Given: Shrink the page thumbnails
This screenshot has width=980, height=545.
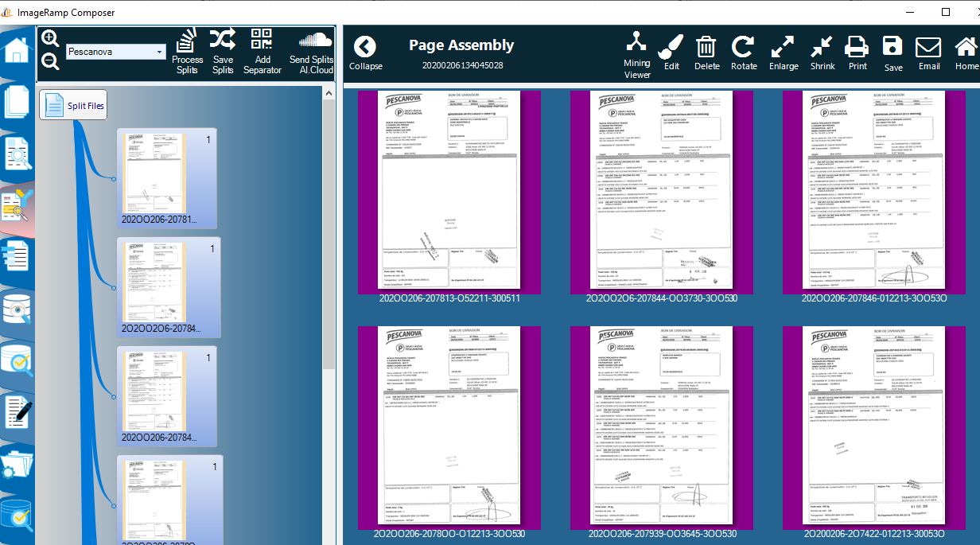Looking at the screenshot, I should pyautogui.click(x=822, y=53).
